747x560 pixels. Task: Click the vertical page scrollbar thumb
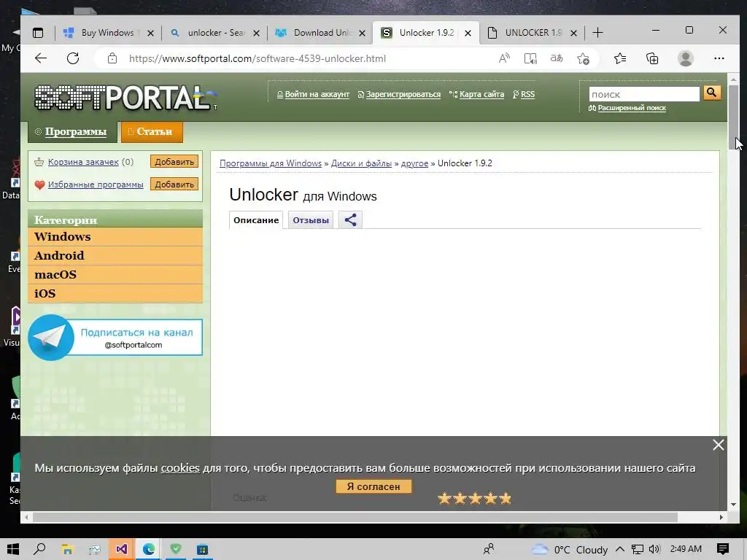tap(733, 118)
